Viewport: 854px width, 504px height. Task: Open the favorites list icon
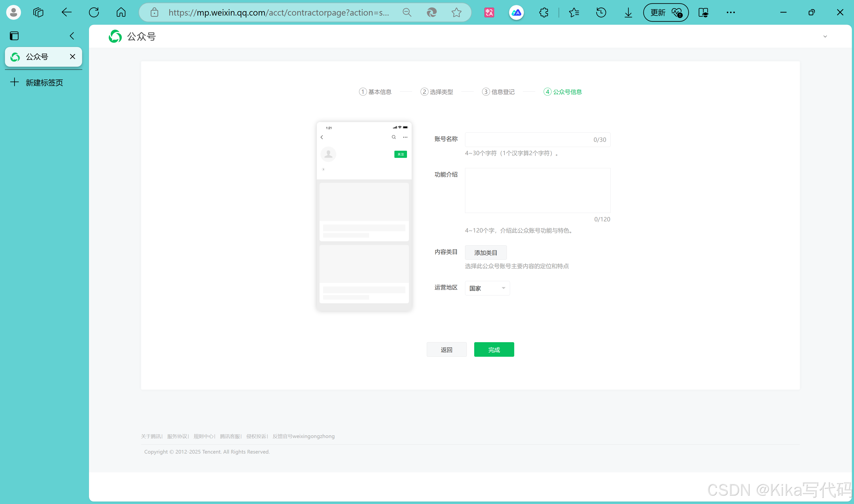point(574,13)
